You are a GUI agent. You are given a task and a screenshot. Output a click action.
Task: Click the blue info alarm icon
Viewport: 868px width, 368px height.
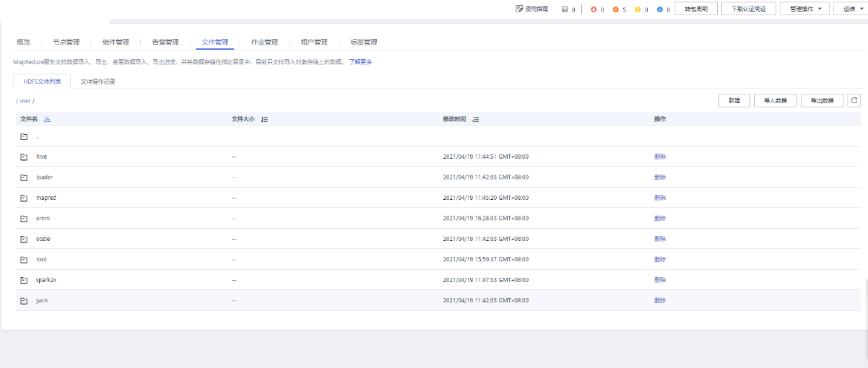pos(660,9)
